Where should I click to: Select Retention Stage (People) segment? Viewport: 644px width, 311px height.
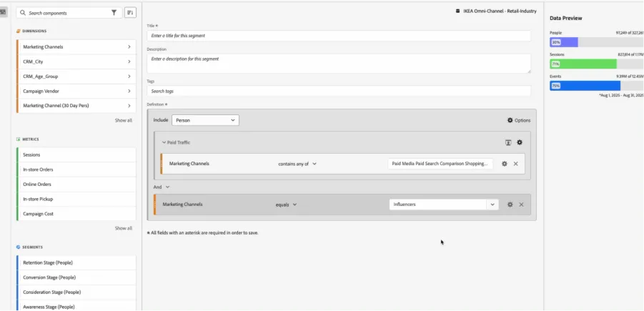pos(76,262)
